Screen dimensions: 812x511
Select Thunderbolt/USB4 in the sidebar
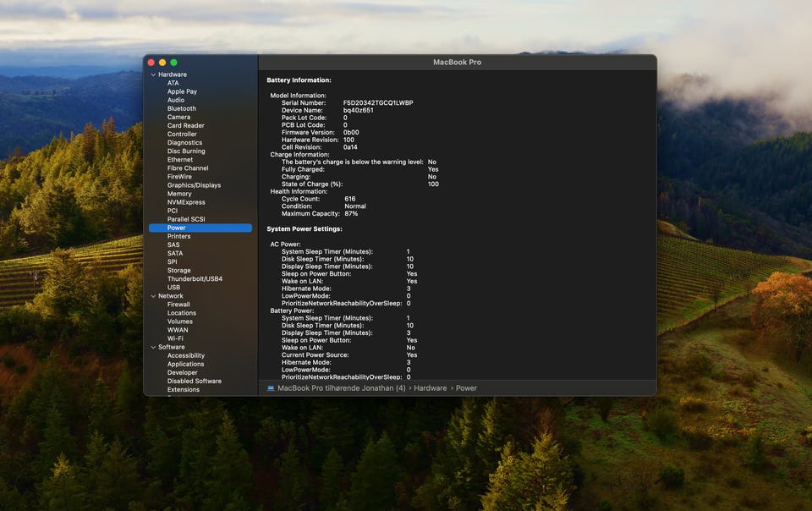(195, 279)
